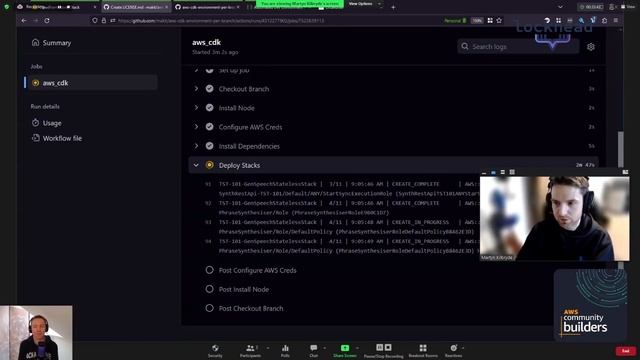Click log line 93 CREATE_IN_PROGRESS text
The image size is (640, 360).
tap(420, 222)
